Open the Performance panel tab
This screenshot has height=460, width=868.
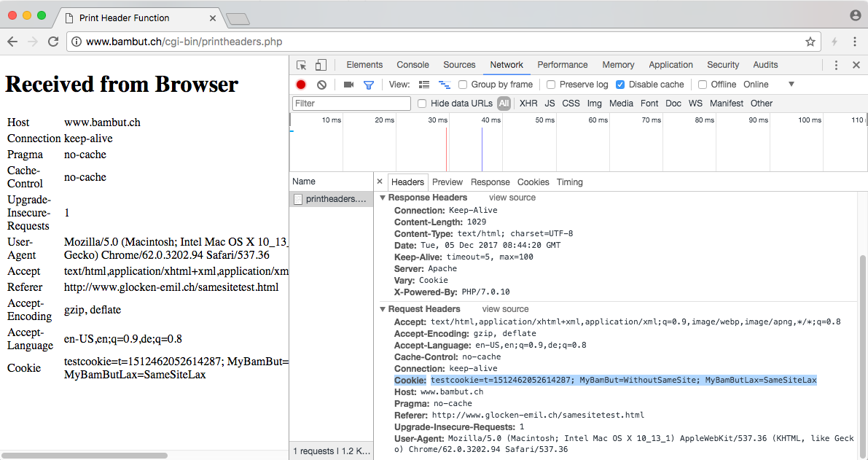point(563,65)
